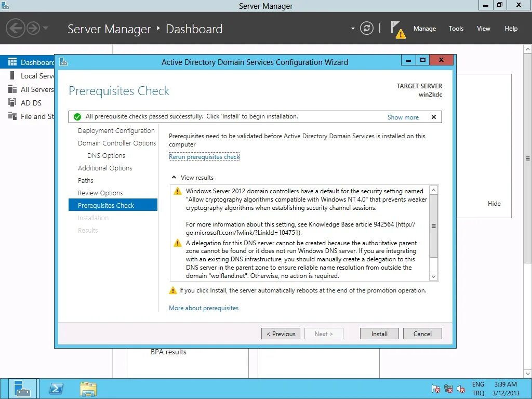The width and height of the screenshot is (532, 399).
Task: Click the volume speaker tray icon
Action: tap(460, 389)
